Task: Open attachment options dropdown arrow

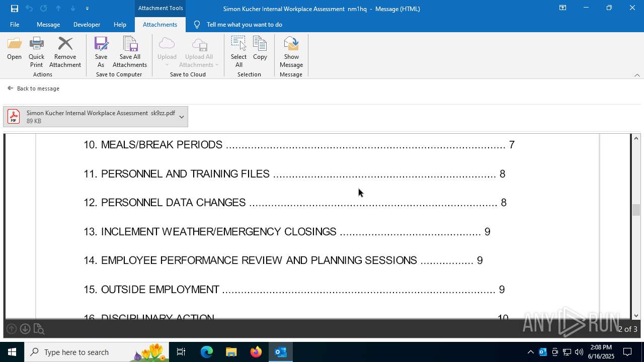Action: pos(182,117)
